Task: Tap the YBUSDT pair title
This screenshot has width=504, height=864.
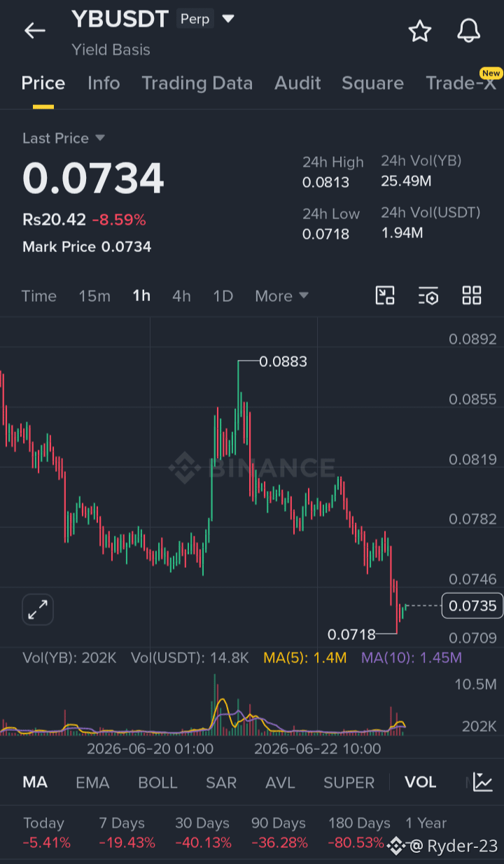Action: click(x=120, y=19)
